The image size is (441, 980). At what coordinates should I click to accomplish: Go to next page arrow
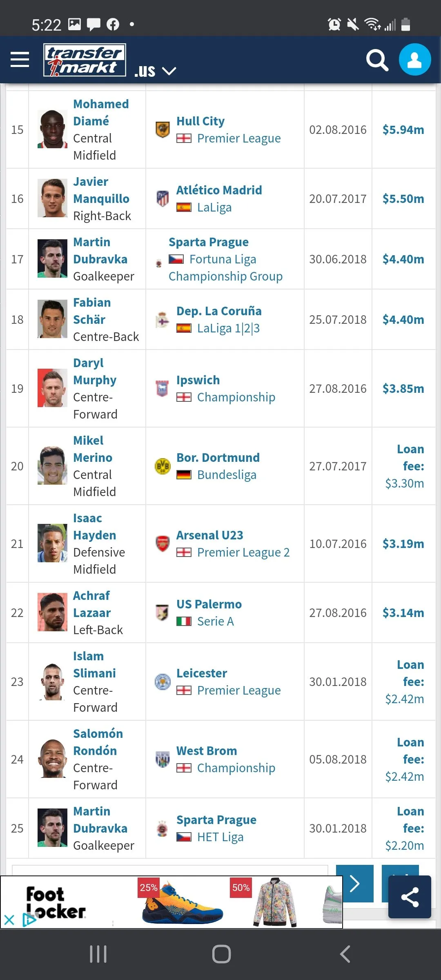click(x=354, y=884)
